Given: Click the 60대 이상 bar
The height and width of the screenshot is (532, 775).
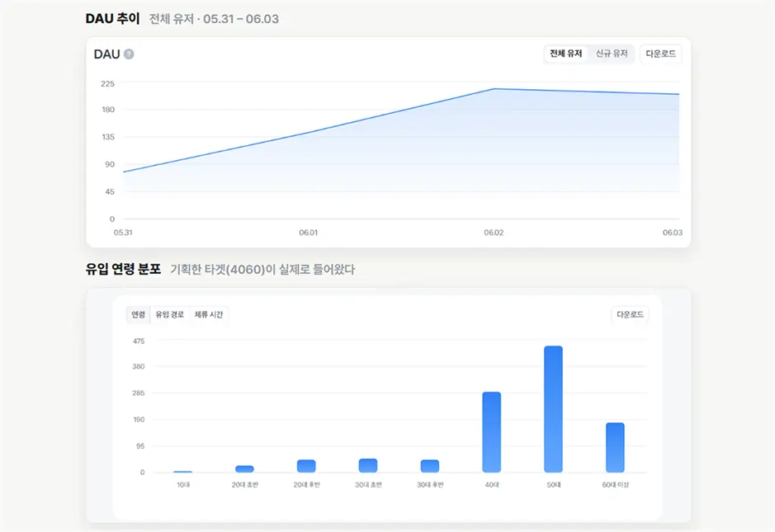Looking at the screenshot, I should click(x=616, y=448).
